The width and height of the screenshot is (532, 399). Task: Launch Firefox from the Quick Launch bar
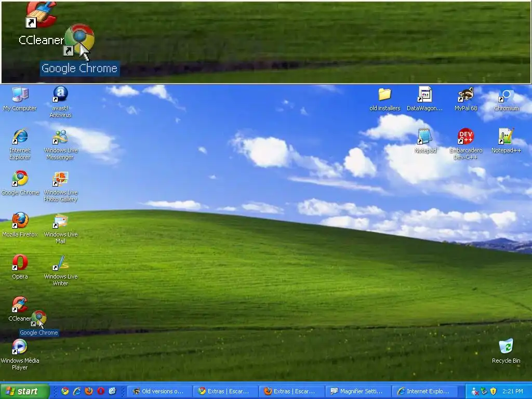89,391
